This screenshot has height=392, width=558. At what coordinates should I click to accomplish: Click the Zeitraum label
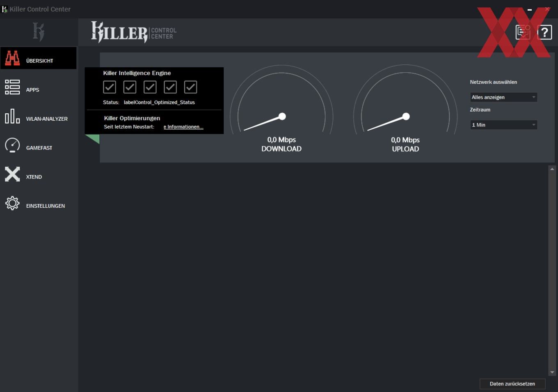tap(480, 110)
